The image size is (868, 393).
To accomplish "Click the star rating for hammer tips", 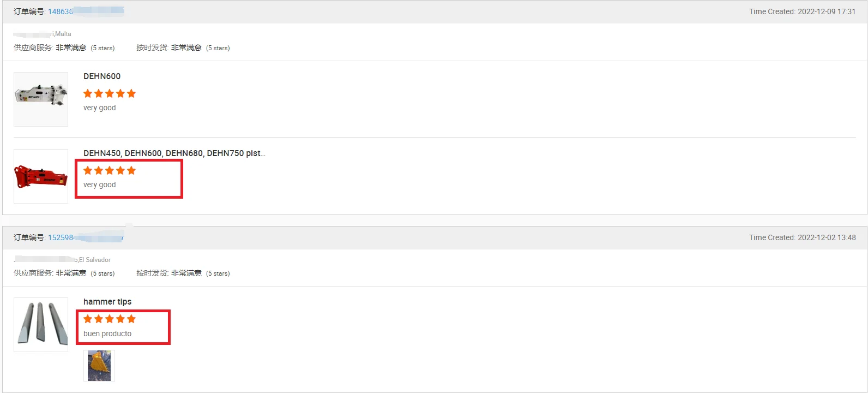I will 110,319.
